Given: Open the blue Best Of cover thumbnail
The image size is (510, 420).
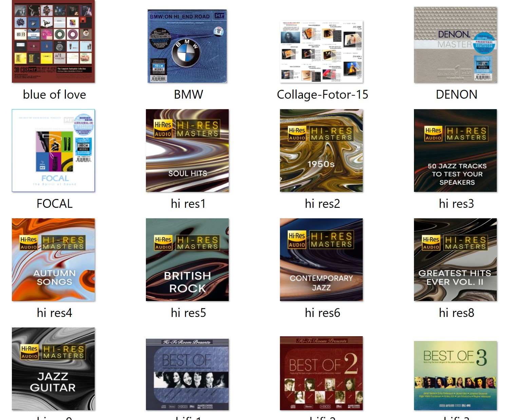Looking at the screenshot, I should click(187, 374).
